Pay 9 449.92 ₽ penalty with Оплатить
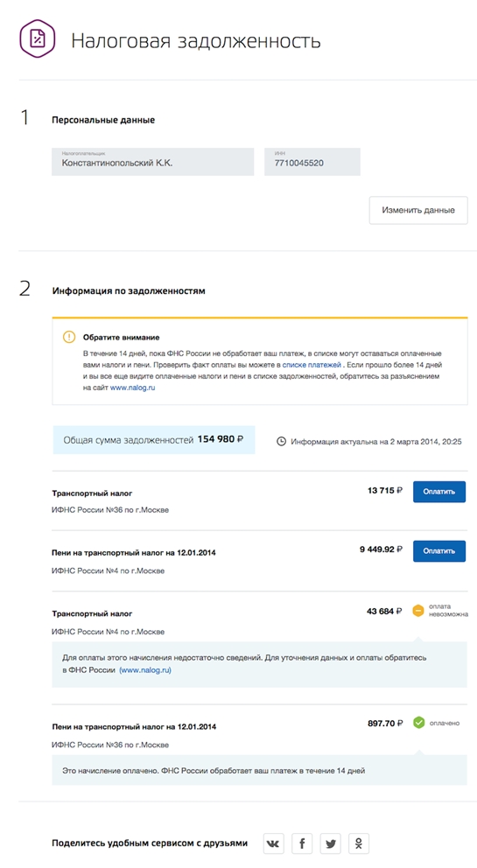 click(439, 550)
